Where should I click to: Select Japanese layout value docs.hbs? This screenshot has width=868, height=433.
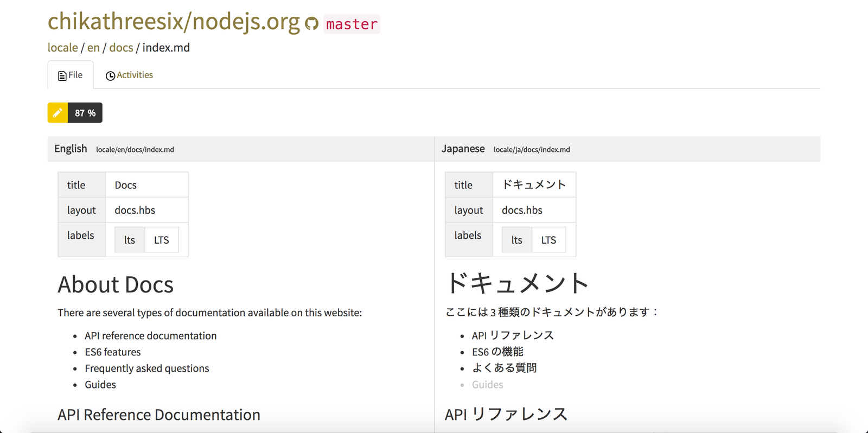point(534,210)
